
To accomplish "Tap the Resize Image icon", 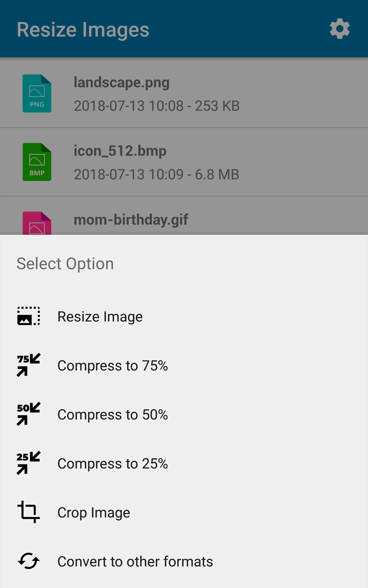I will tap(29, 316).
